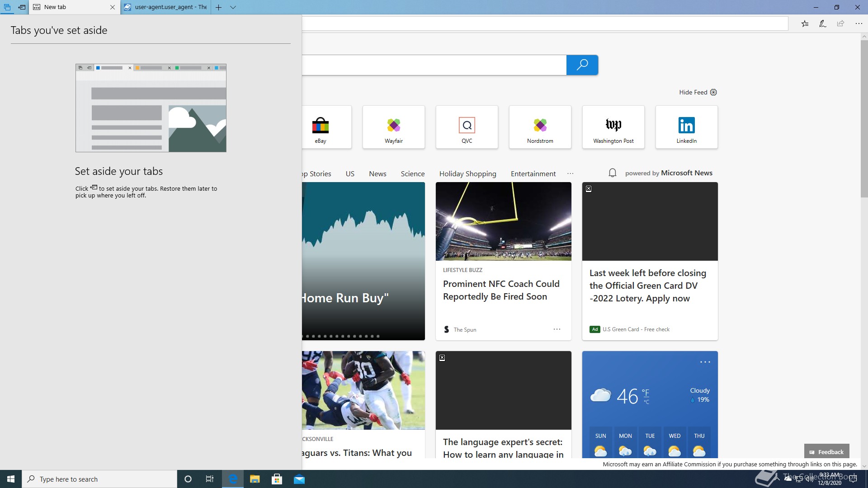Open the QVC top site tile
Image resolution: width=868 pixels, height=488 pixels.
click(x=467, y=127)
